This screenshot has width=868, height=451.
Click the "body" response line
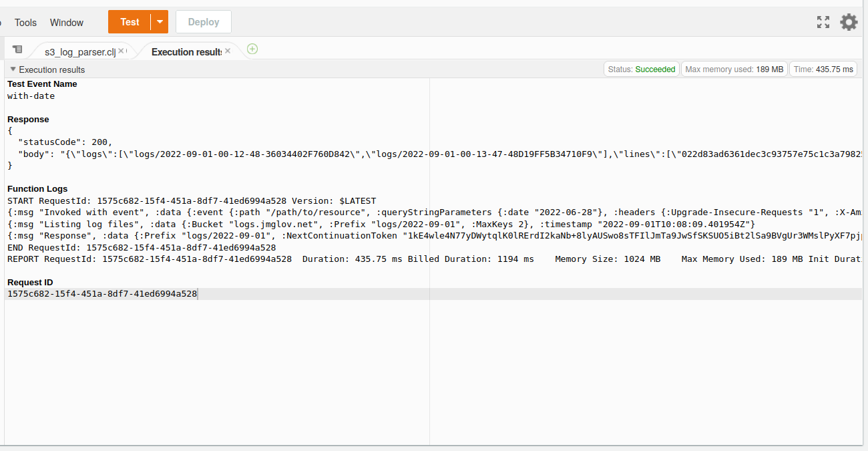pos(440,154)
